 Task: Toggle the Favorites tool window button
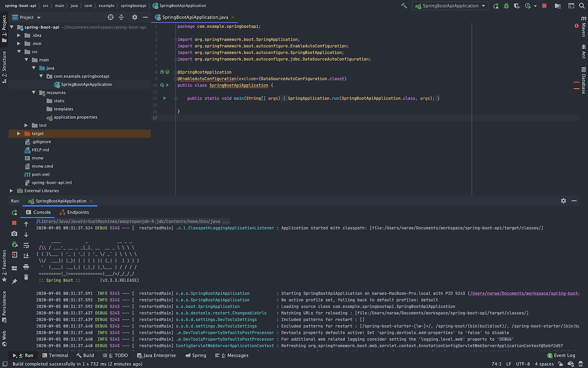click(x=4, y=266)
